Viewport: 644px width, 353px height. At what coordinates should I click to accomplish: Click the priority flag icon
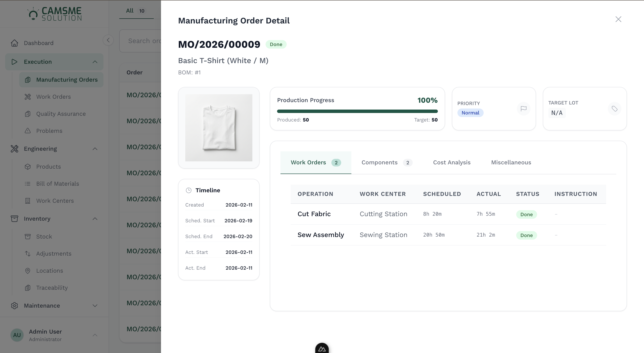524,109
